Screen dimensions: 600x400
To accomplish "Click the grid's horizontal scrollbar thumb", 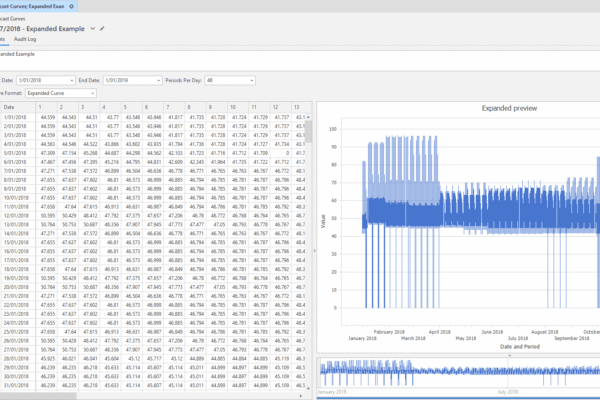I will [38, 396].
